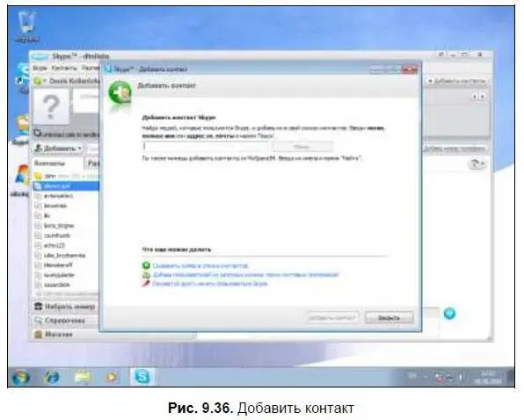Click the blue round send button

[449, 314]
